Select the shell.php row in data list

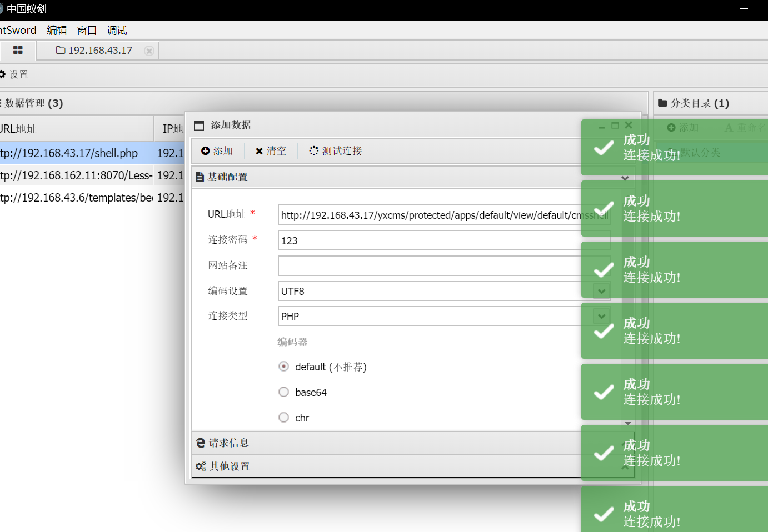point(92,153)
